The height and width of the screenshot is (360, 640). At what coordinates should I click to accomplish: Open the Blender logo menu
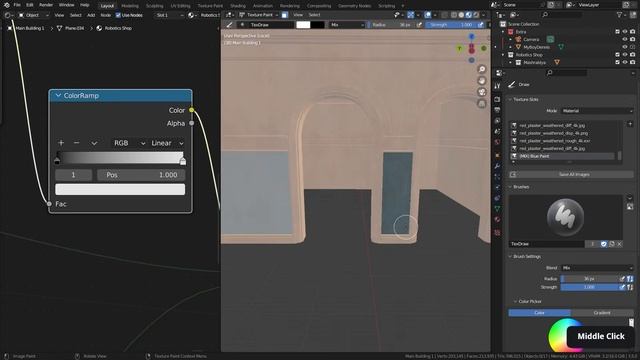(6, 5)
